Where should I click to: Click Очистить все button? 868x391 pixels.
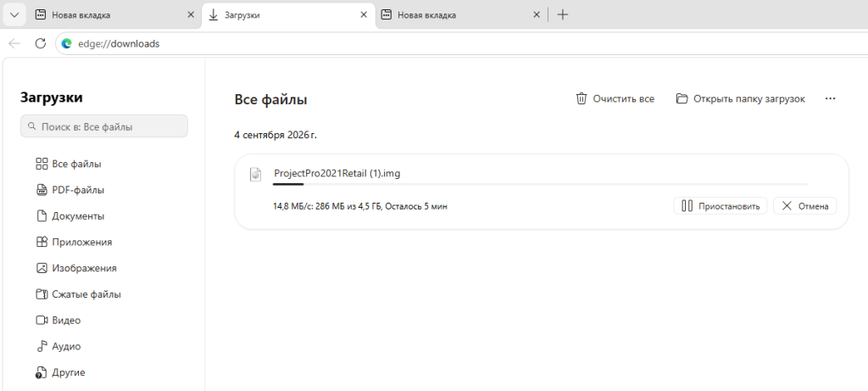click(x=615, y=98)
